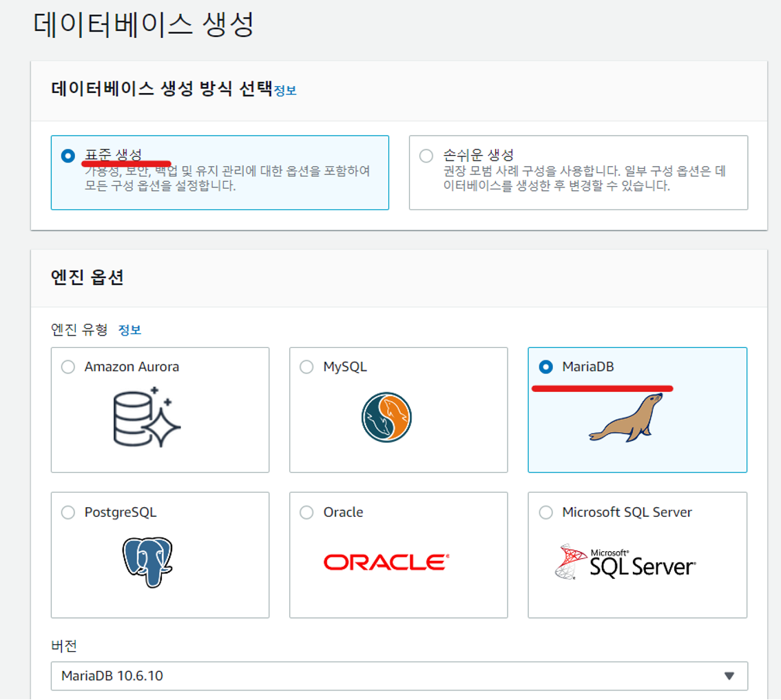Open 정보 link next to 엔진 유형
The height and width of the screenshot is (700, 781).
130,330
